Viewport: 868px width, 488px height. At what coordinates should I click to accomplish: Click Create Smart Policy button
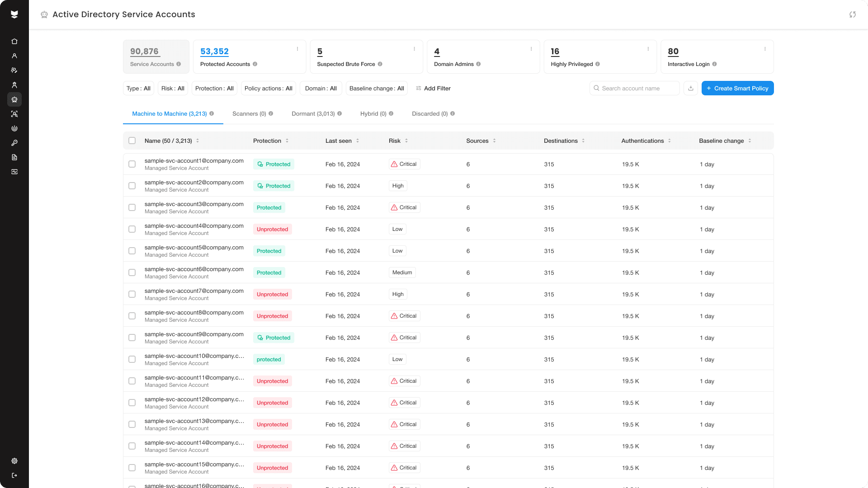click(x=737, y=88)
